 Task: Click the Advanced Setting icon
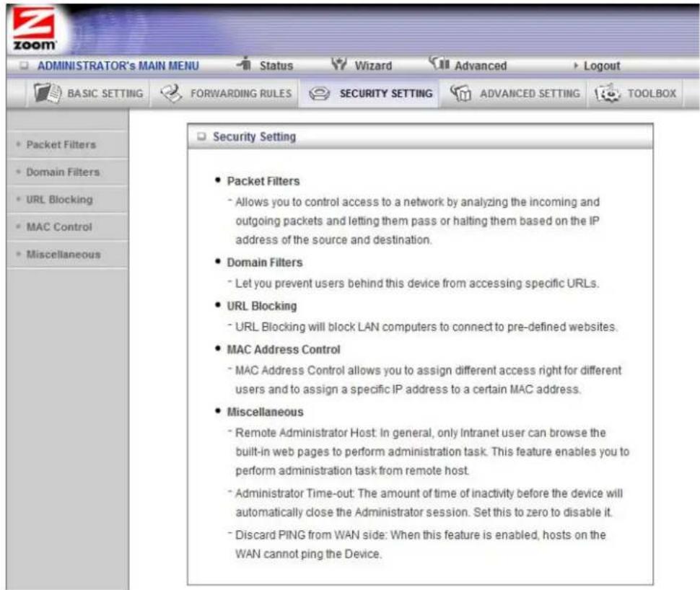coord(460,93)
